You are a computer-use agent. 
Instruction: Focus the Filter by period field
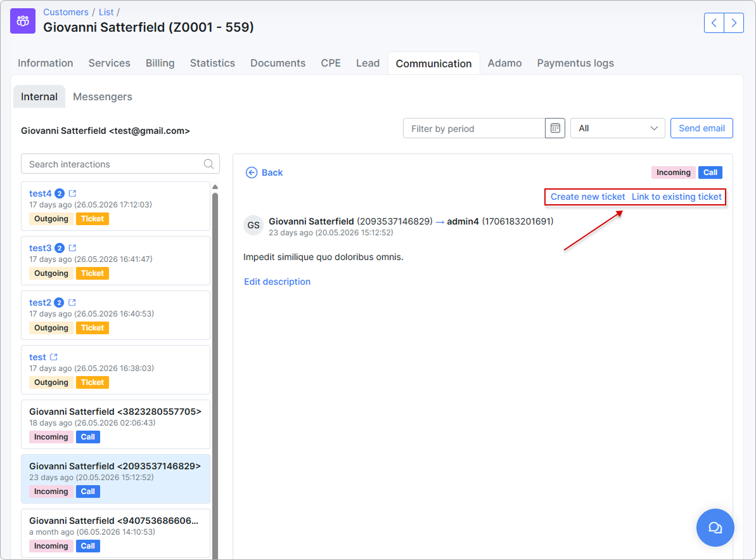(x=474, y=128)
